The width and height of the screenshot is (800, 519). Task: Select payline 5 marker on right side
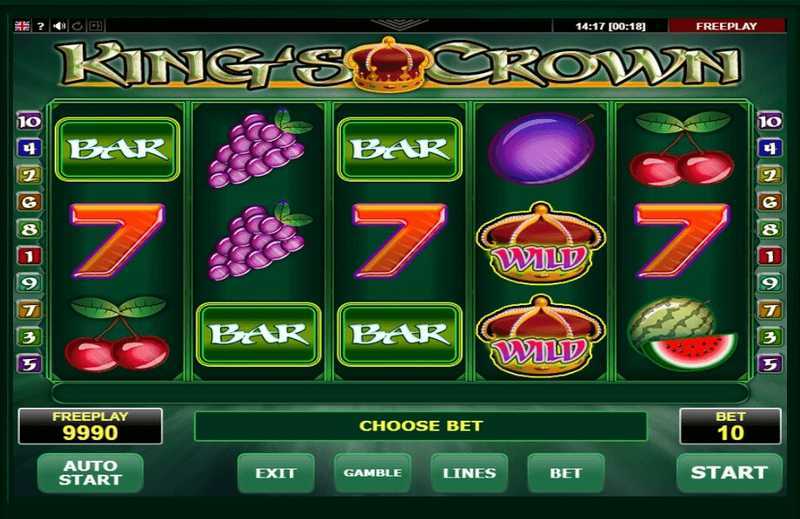[x=769, y=364]
